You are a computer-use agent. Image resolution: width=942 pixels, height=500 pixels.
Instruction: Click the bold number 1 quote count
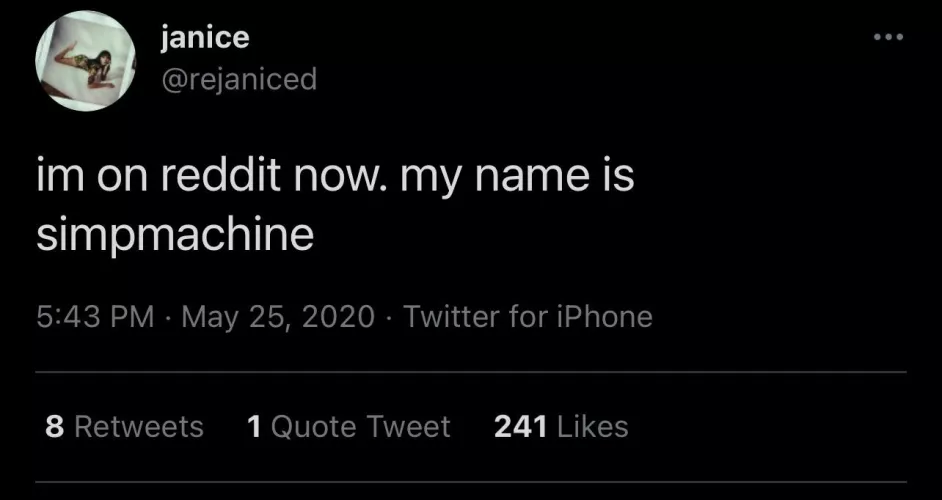click(x=254, y=427)
